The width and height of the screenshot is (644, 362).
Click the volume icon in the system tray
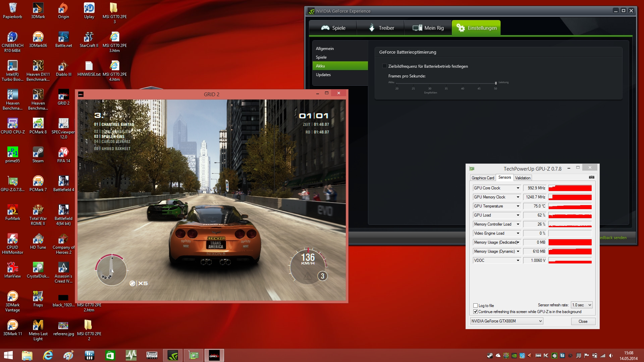611,356
